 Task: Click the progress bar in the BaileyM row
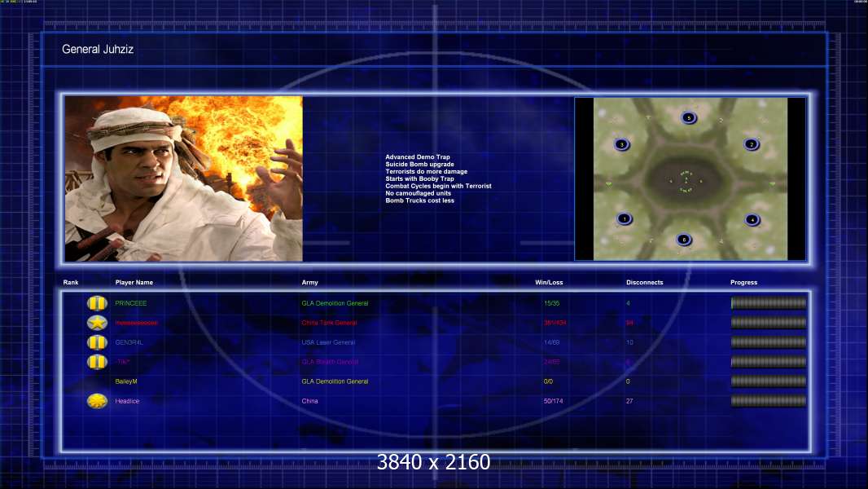tap(769, 381)
